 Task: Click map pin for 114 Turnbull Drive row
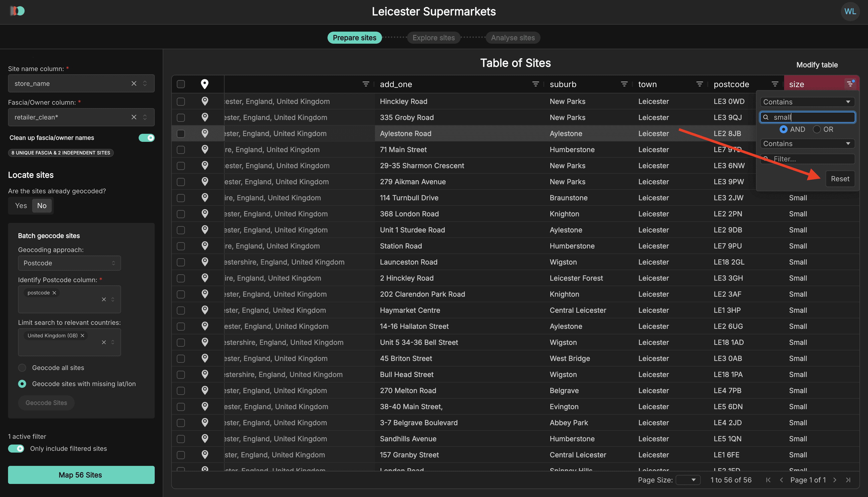(x=204, y=197)
